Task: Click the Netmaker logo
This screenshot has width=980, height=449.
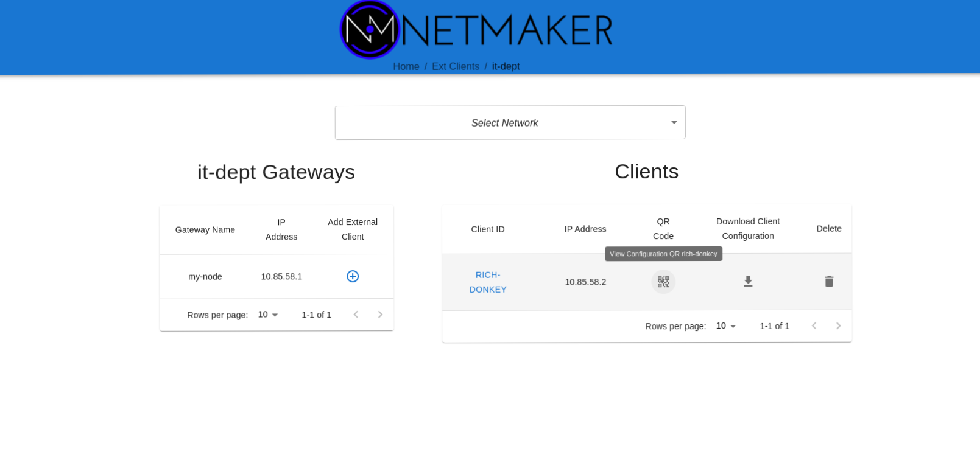Action: tap(476, 30)
